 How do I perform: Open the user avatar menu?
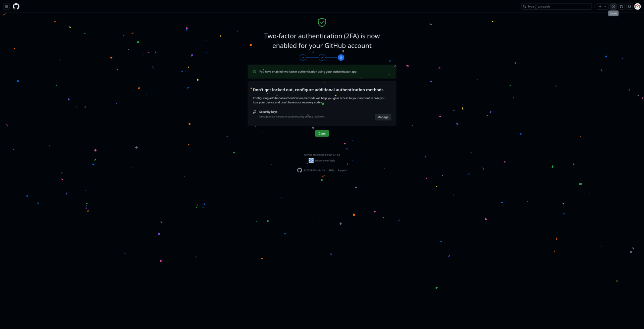pos(637,6)
